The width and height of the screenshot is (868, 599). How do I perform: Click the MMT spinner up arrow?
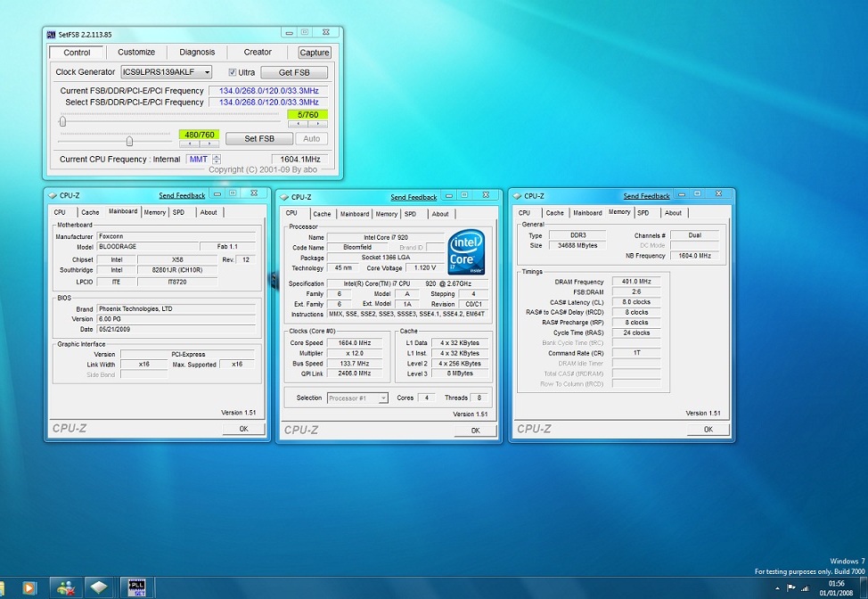pyautogui.click(x=217, y=157)
